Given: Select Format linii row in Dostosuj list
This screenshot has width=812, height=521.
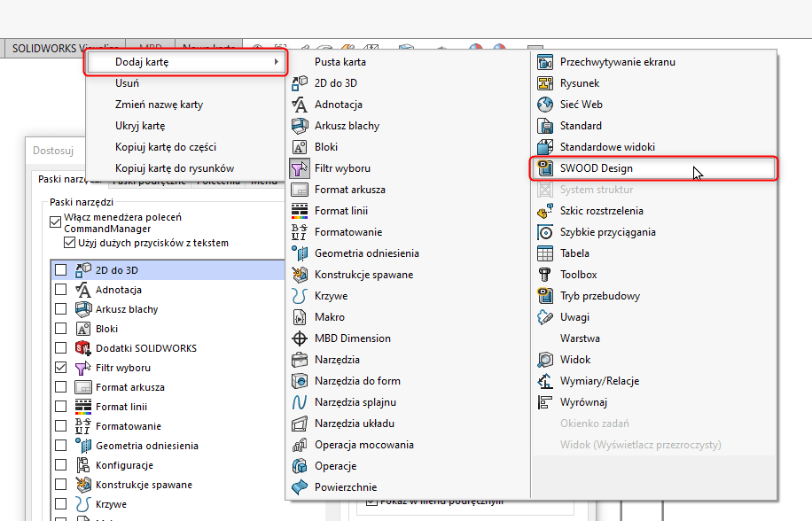Looking at the screenshot, I should (x=168, y=407).
